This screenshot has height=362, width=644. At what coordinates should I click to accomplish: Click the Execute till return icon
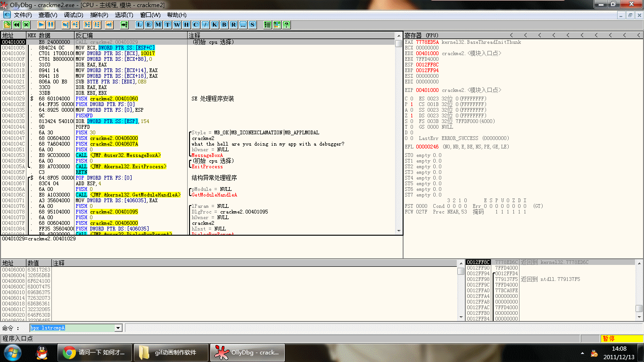click(109, 25)
